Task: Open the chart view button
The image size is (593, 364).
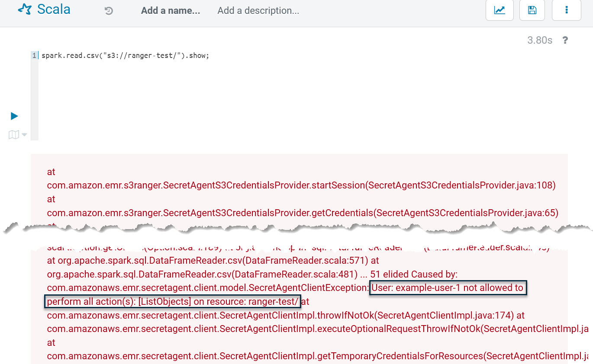Action: pos(500,10)
